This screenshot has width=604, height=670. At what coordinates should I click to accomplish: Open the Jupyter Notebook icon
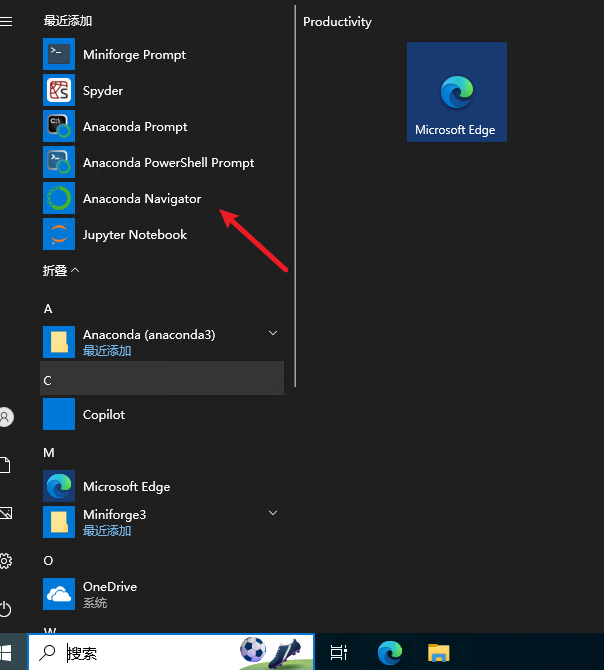click(59, 234)
